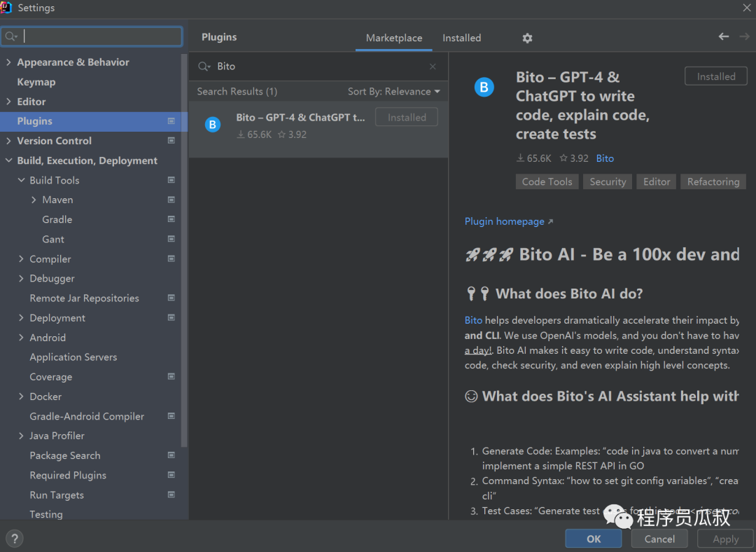Image resolution: width=756 pixels, height=552 pixels.
Task: Clear the Bito plugin search text
Action: [433, 67]
